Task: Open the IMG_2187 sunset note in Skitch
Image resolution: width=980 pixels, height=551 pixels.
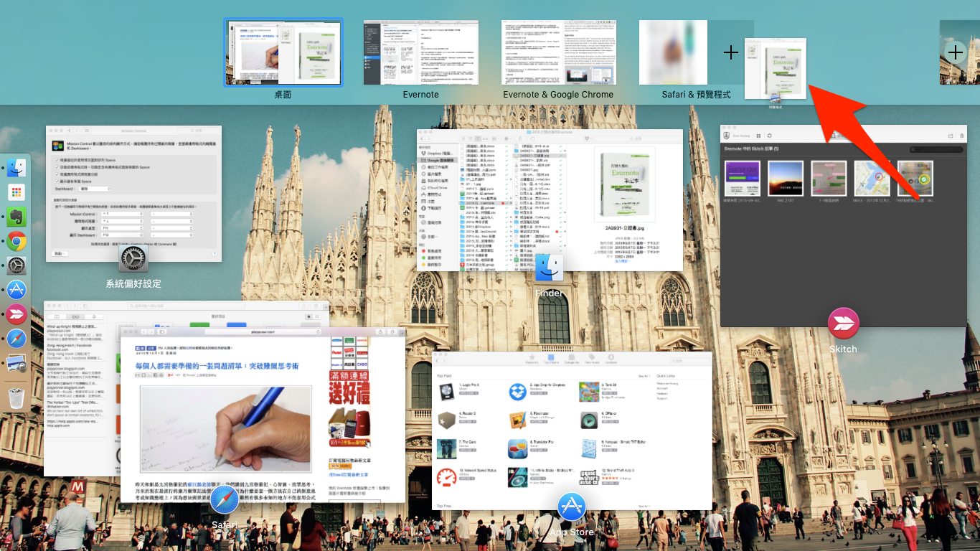Action: (x=786, y=178)
